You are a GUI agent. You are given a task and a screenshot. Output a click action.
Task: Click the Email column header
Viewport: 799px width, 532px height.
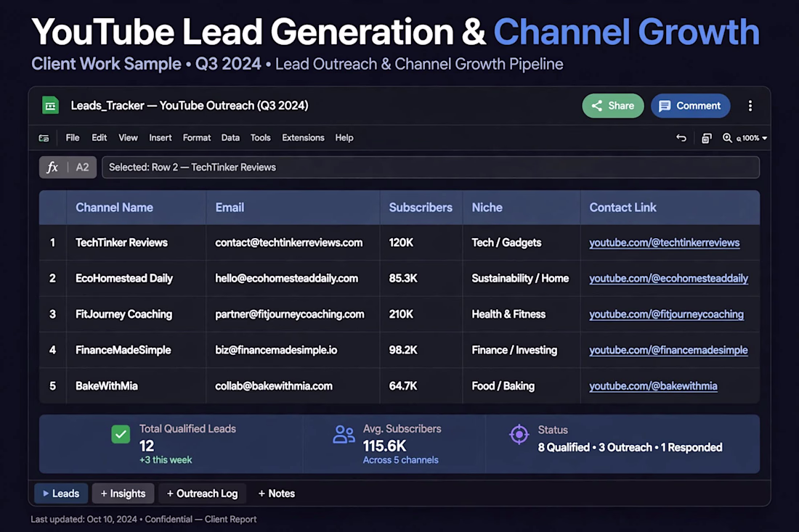(x=293, y=207)
